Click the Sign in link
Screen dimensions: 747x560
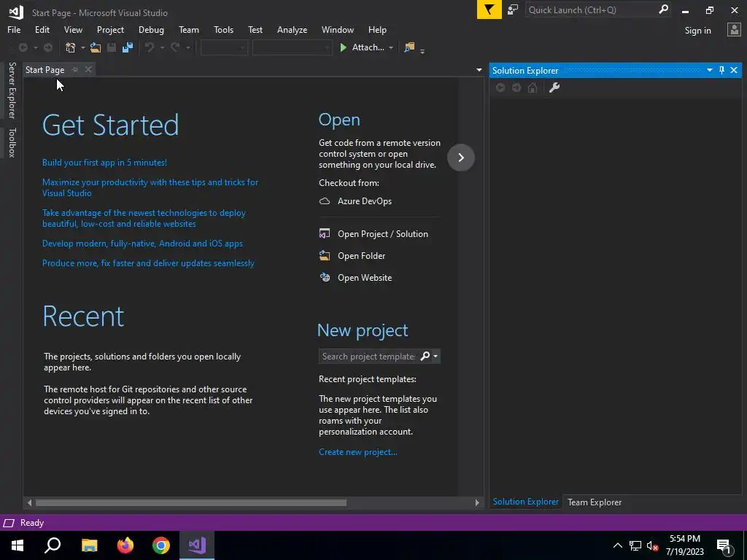698,31
